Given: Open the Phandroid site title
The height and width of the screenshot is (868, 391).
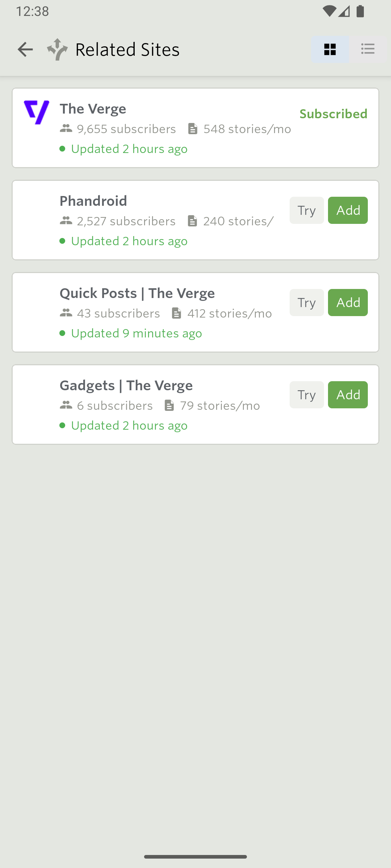Looking at the screenshot, I should click(x=93, y=201).
